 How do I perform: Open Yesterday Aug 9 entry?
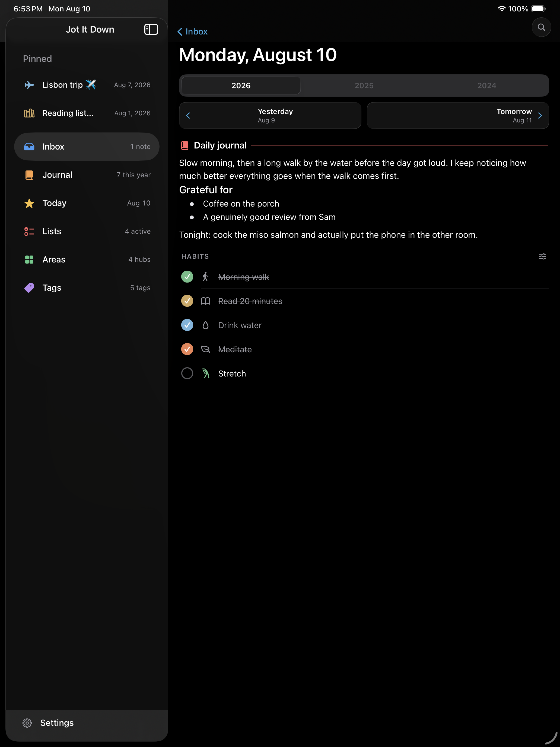click(270, 115)
